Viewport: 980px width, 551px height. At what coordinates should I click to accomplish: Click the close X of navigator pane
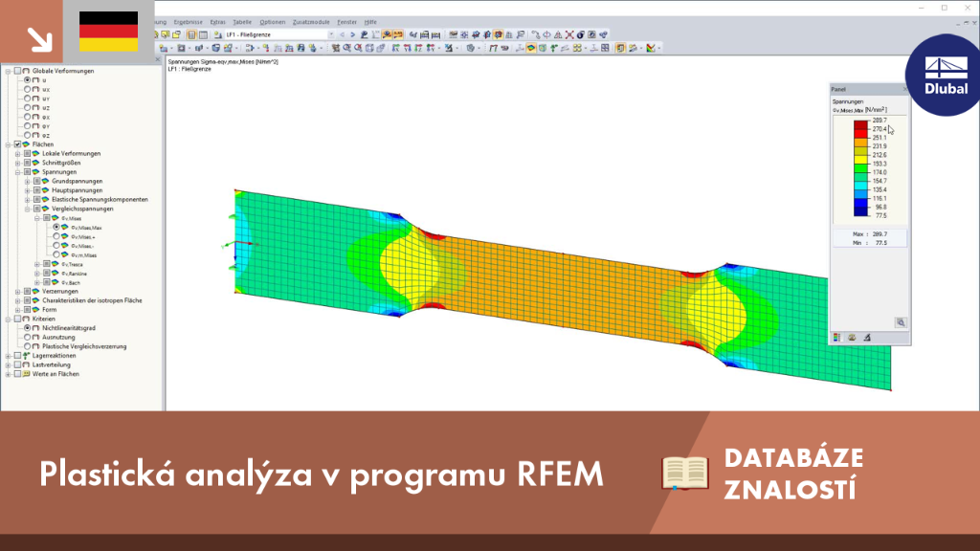[158, 60]
